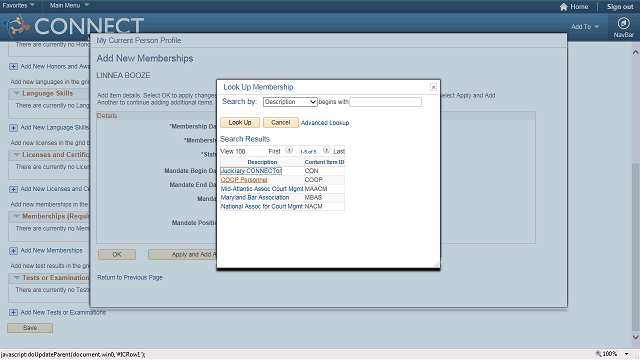This screenshot has width=640, height=360.
Task: Select COOP Personnel membership
Action: click(x=244, y=180)
